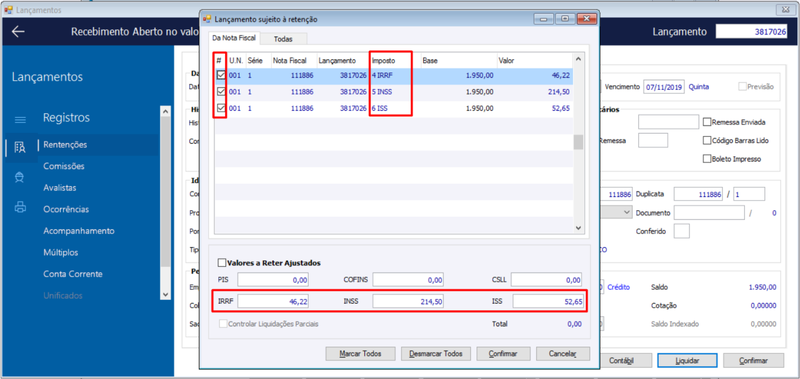Open Ocorrências in Registros list
800x379 pixels.
(66, 209)
